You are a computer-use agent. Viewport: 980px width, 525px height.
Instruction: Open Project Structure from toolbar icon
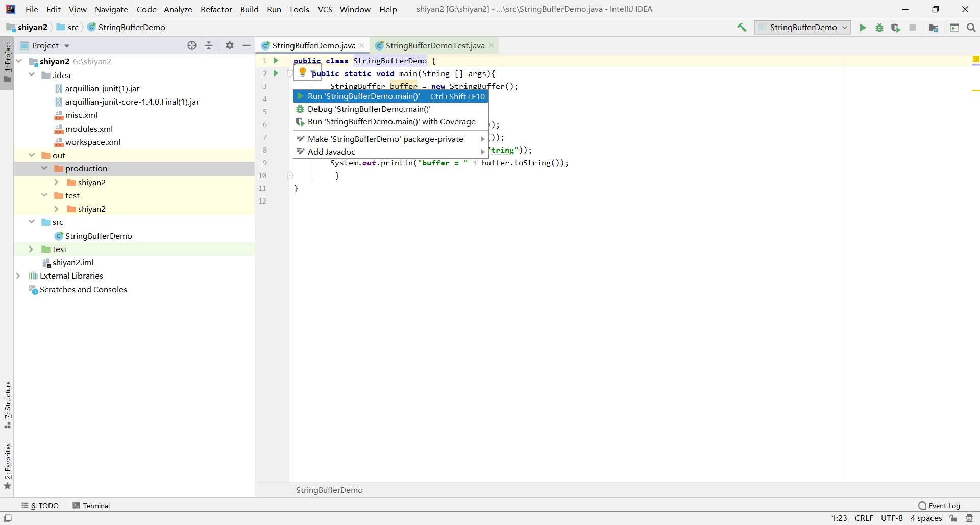[x=934, y=28]
